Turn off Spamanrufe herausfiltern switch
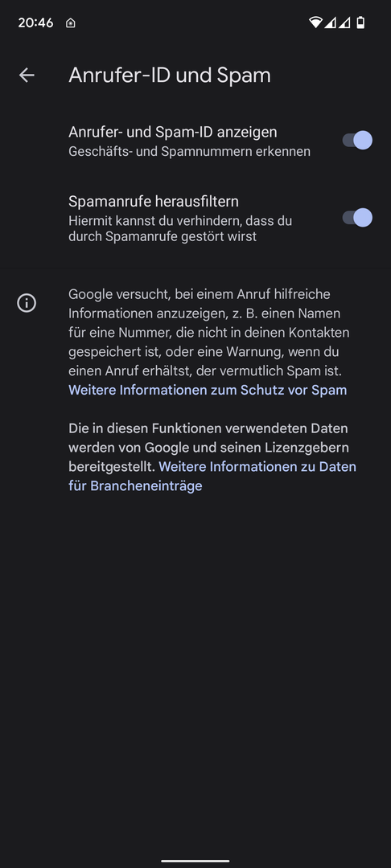391x868 pixels. (357, 218)
